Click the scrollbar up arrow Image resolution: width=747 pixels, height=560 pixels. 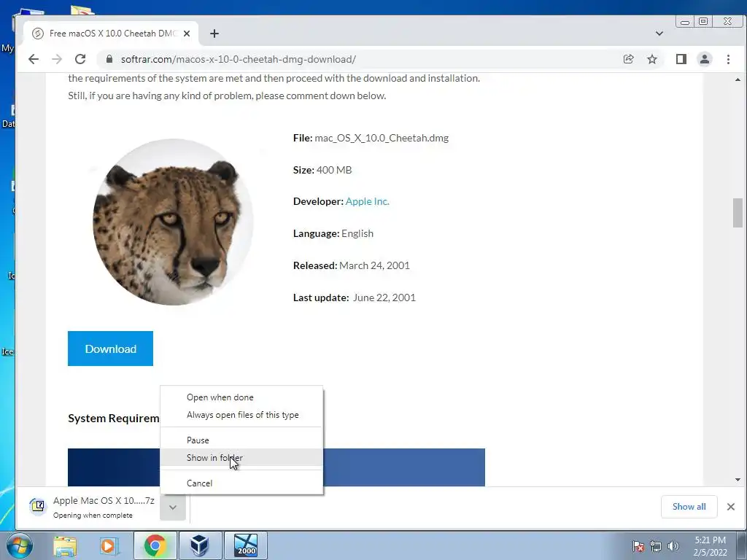point(738,79)
